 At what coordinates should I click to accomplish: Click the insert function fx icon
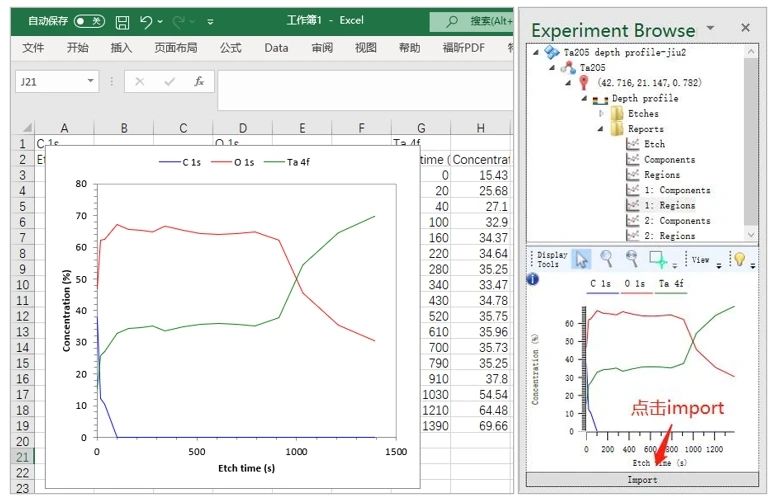tap(199, 82)
